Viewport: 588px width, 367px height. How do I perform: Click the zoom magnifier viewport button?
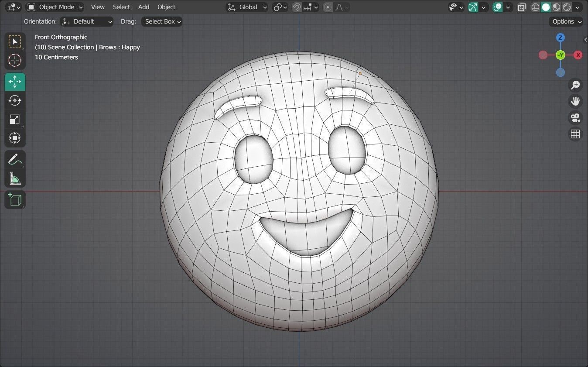[x=575, y=85]
